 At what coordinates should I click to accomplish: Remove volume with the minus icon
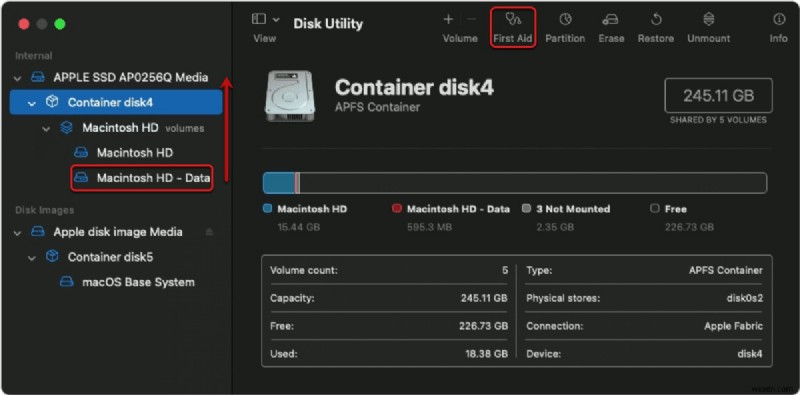pyautogui.click(x=471, y=19)
